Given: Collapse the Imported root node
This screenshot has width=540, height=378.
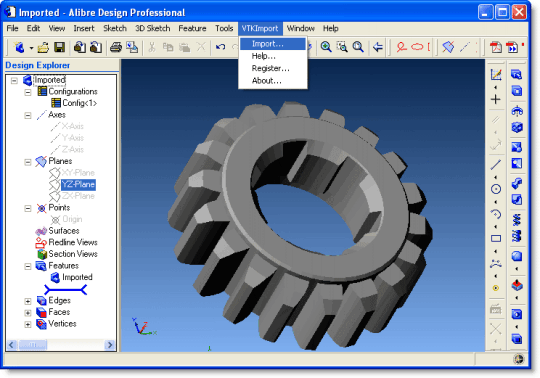Looking at the screenshot, I should (x=14, y=81).
